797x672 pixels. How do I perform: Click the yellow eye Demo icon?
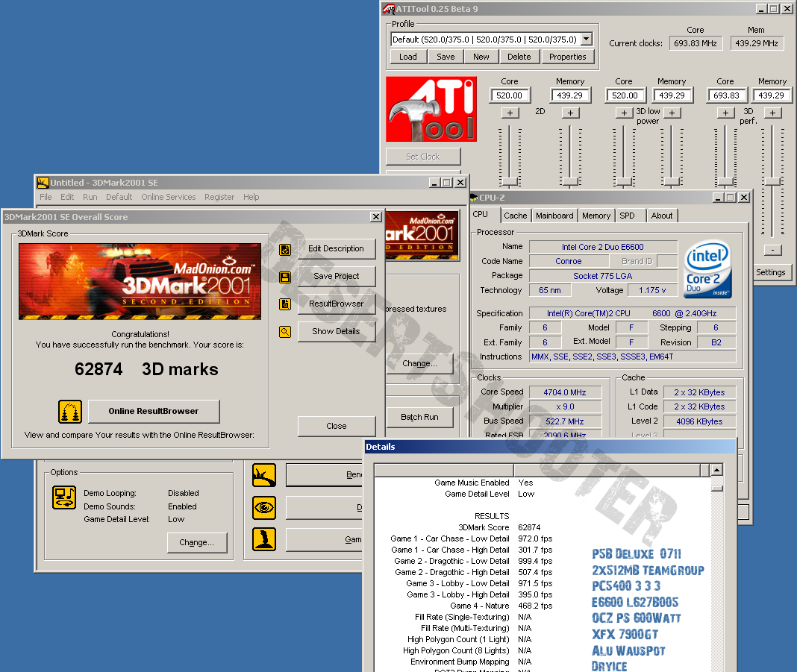point(264,507)
